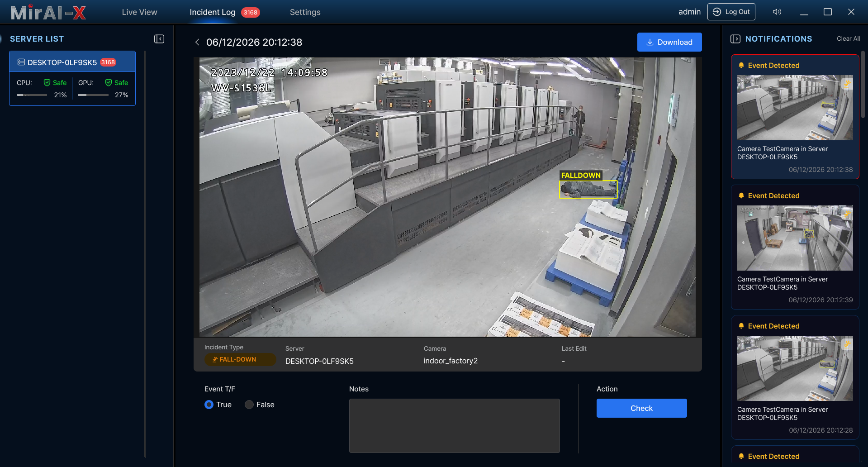The width and height of the screenshot is (868, 467).
Task: Click bell icon on 20:12:39 notification
Action: coord(741,195)
